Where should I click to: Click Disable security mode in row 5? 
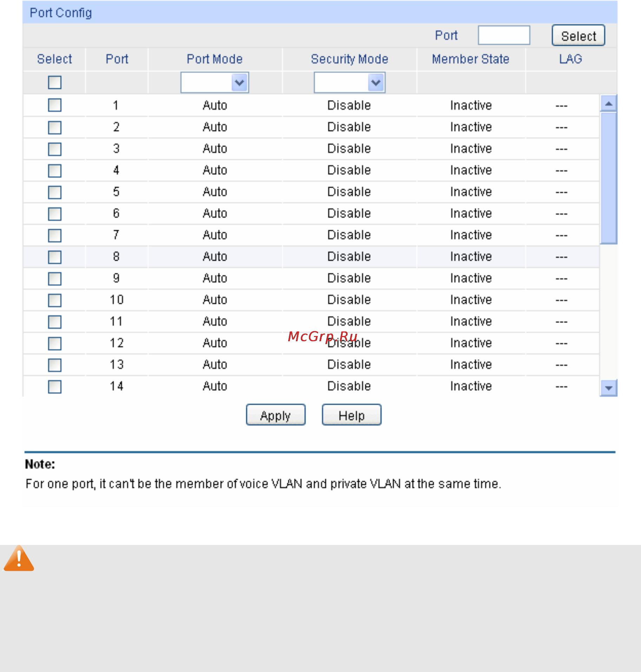click(x=349, y=192)
